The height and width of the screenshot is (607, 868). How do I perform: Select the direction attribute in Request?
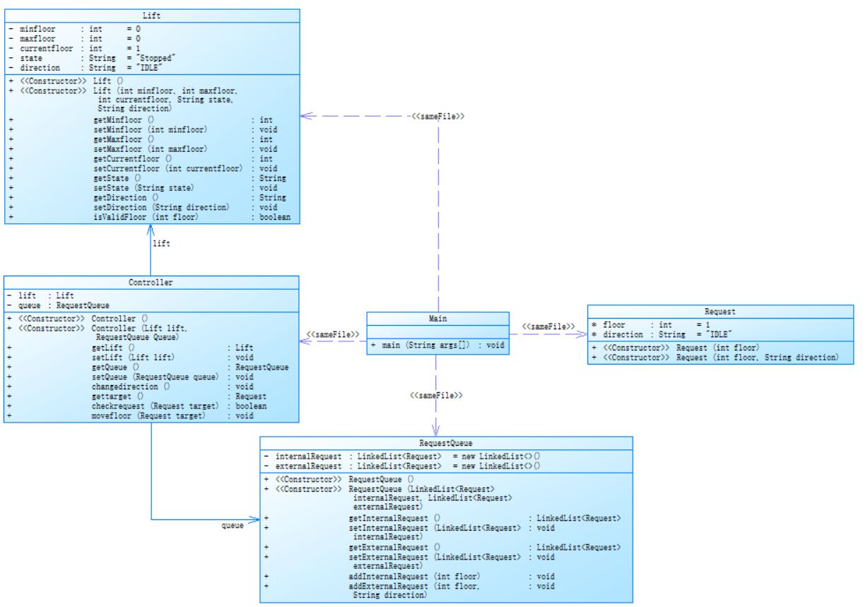tap(623, 334)
